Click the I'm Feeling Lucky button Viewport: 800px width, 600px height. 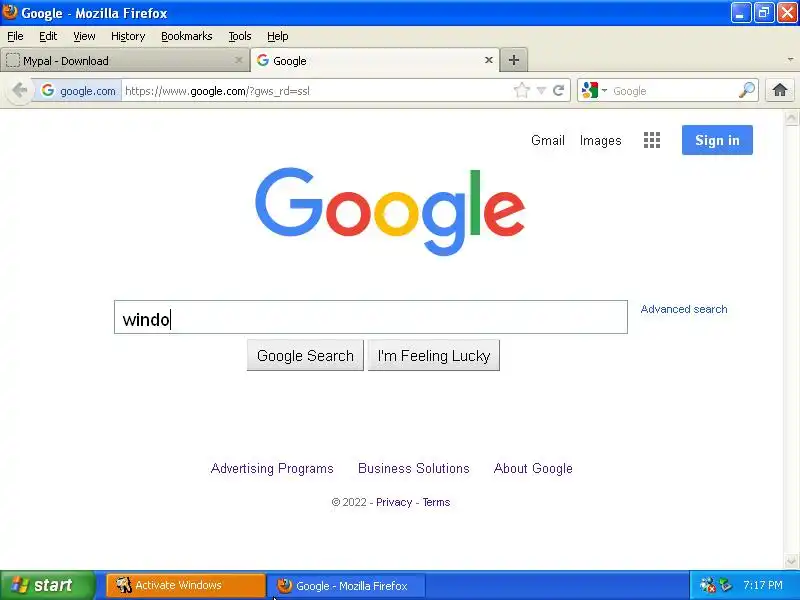coord(434,356)
